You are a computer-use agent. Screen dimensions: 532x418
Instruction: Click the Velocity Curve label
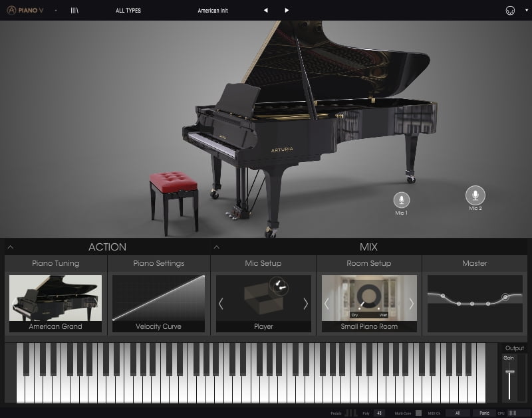coord(158,326)
